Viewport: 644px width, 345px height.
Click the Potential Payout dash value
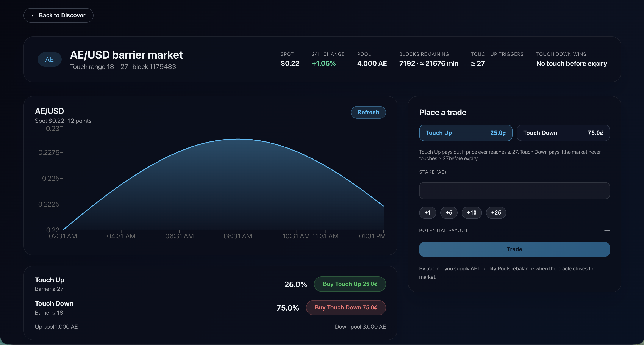(x=607, y=231)
